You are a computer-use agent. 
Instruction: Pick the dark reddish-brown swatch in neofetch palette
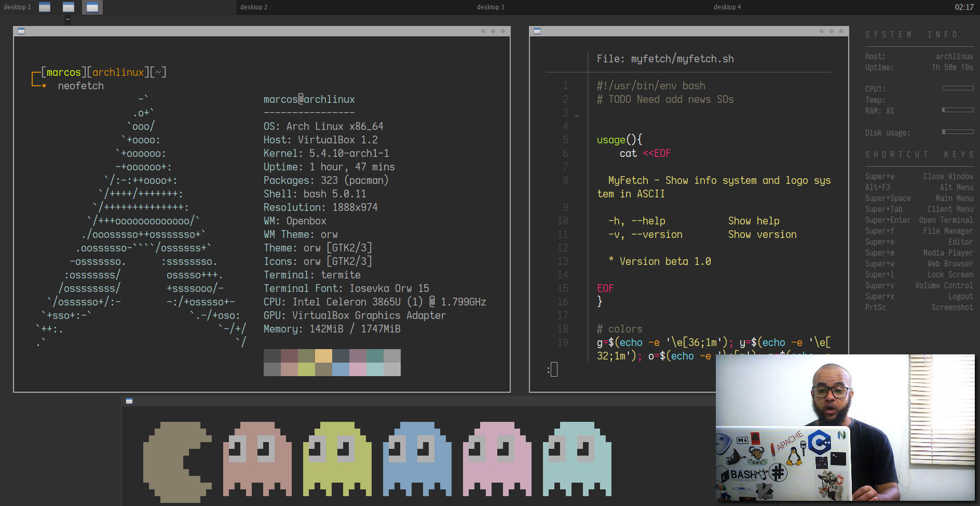[x=289, y=356]
